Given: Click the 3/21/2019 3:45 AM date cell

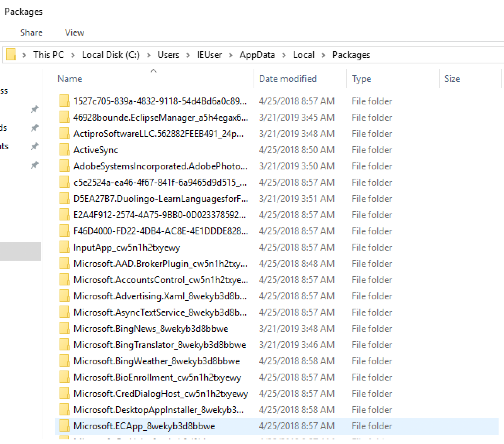Looking at the screenshot, I should (297, 118).
